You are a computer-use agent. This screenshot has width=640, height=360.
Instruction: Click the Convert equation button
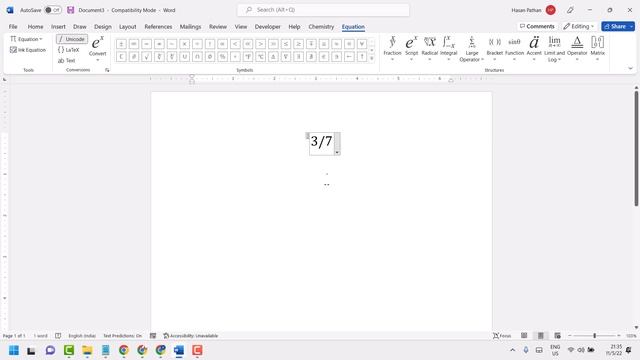(x=97, y=48)
